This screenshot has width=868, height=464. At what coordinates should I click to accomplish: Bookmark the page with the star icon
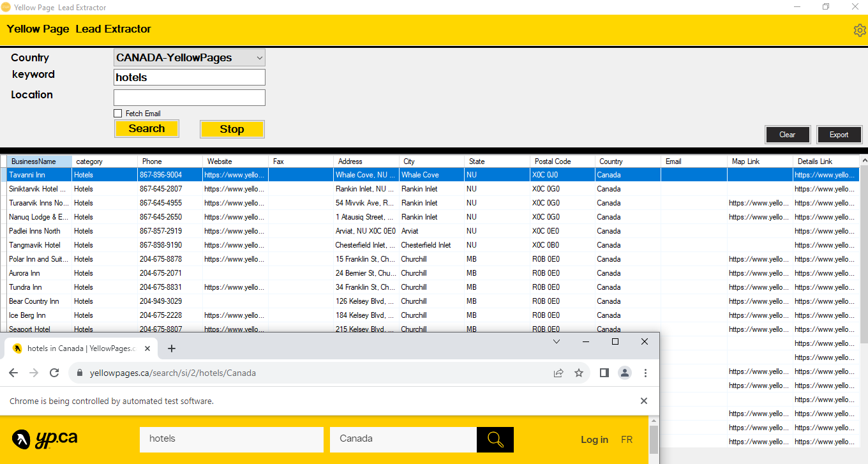(x=579, y=373)
